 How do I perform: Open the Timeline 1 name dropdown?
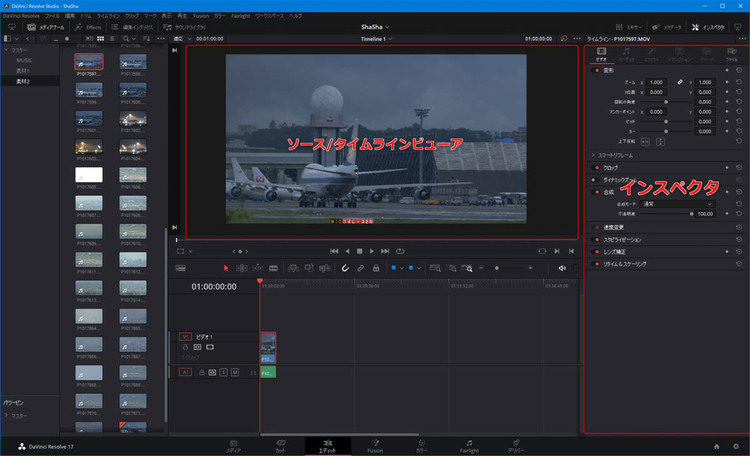click(x=382, y=39)
